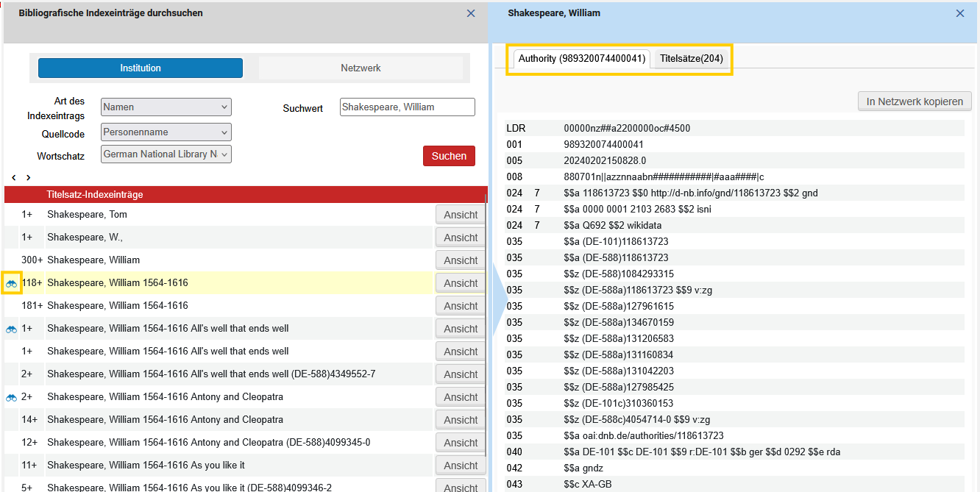Select index entry 'Shakespeare, W.,'
The image size is (980, 492).
pos(85,238)
